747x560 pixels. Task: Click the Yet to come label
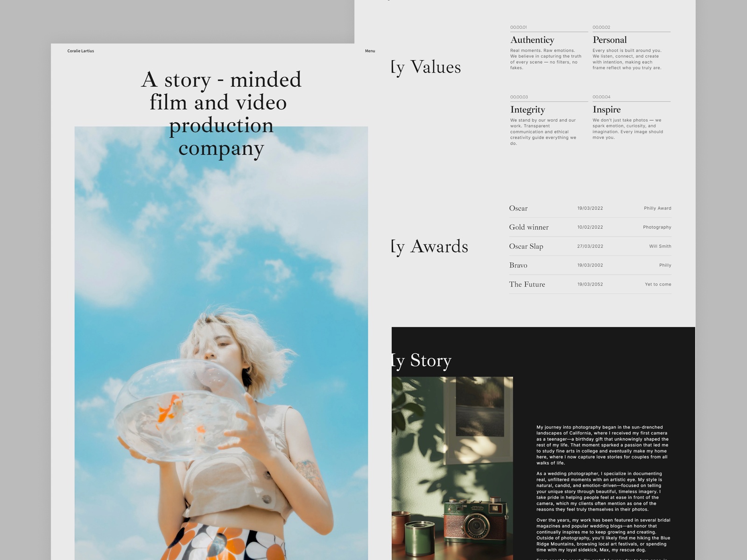coord(658,284)
